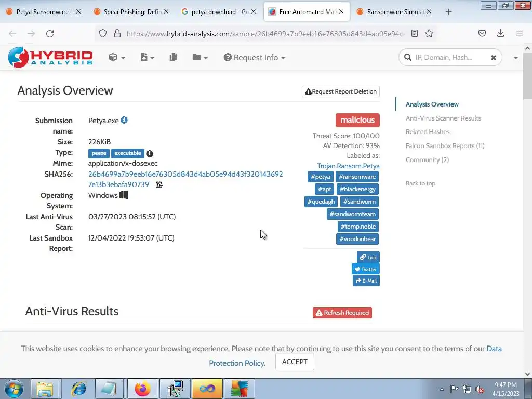
Task: Select the #sandwormteam tag
Action: coord(353,214)
